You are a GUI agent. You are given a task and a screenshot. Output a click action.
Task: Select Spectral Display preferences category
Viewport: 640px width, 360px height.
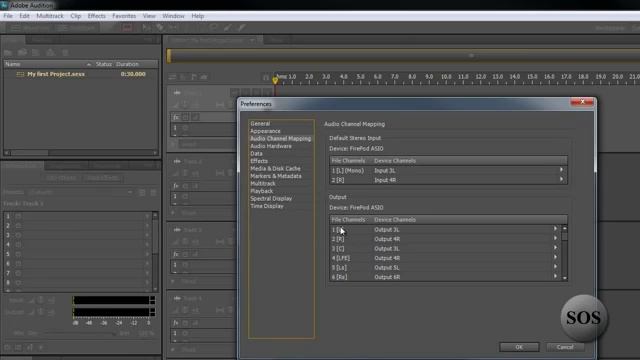click(x=271, y=198)
